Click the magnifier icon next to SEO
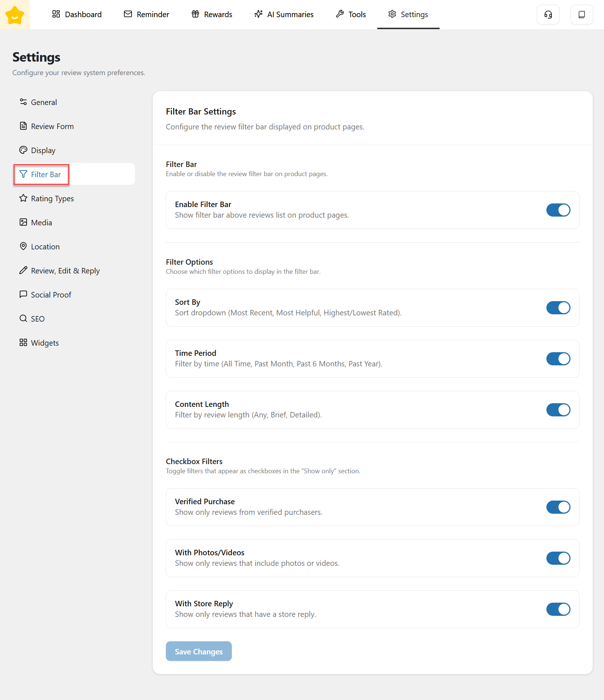Image resolution: width=604 pixels, height=700 pixels. pyautogui.click(x=23, y=319)
